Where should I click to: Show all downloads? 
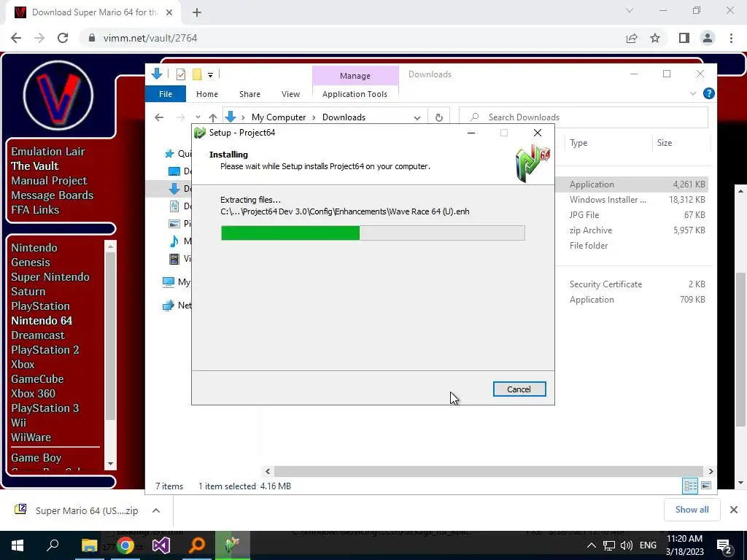tap(692, 510)
